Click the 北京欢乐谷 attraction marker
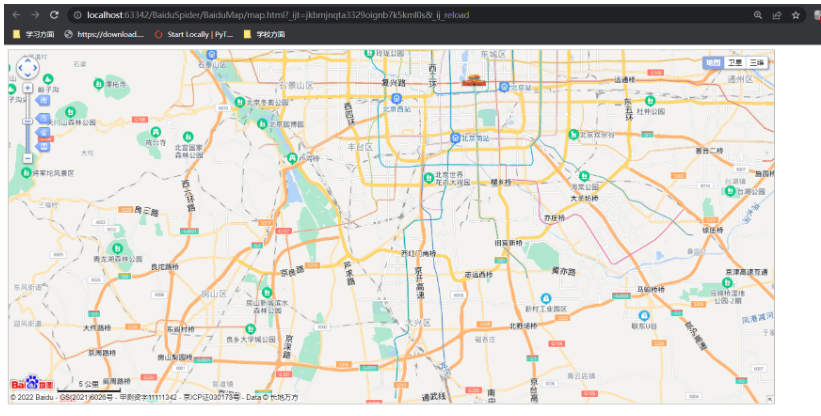 (573, 134)
